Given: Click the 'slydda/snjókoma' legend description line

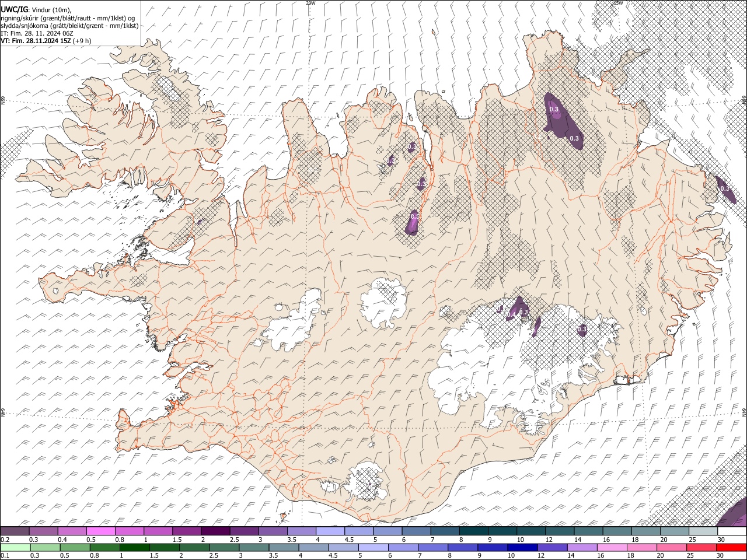Looking at the screenshot, I should point(69,26).
